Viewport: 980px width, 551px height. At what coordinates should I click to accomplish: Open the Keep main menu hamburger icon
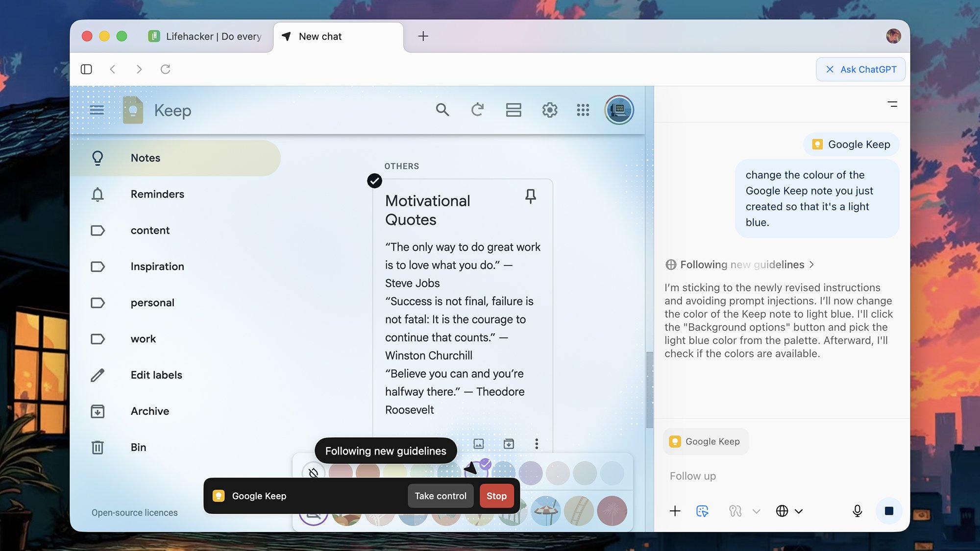[97, 110]
